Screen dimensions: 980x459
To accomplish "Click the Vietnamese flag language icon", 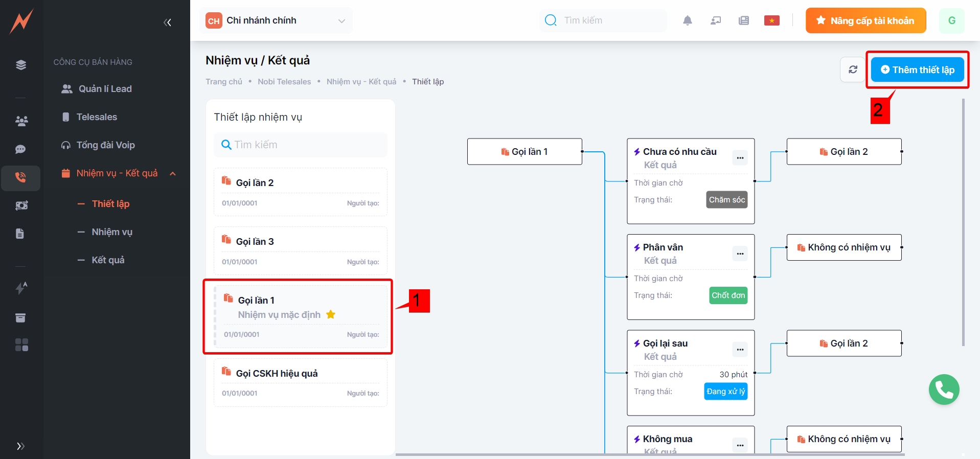I will 771,20.
